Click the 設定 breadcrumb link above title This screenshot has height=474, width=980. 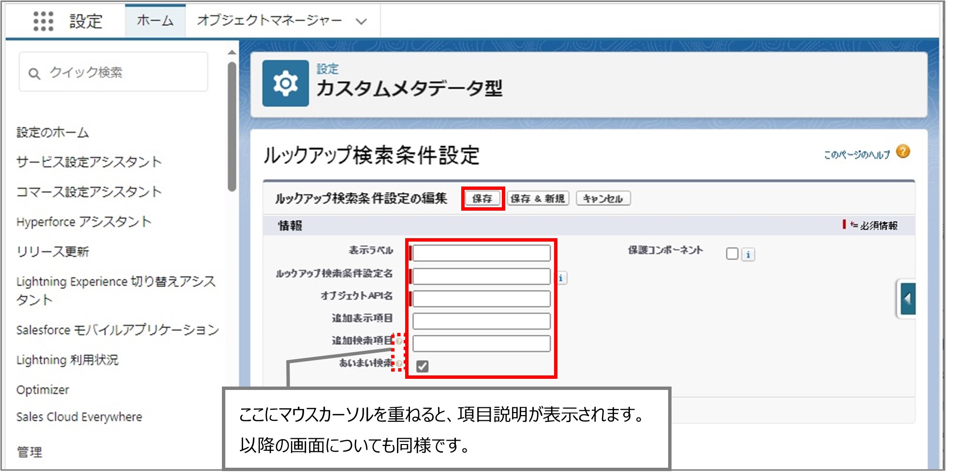(x=327, y=69)
